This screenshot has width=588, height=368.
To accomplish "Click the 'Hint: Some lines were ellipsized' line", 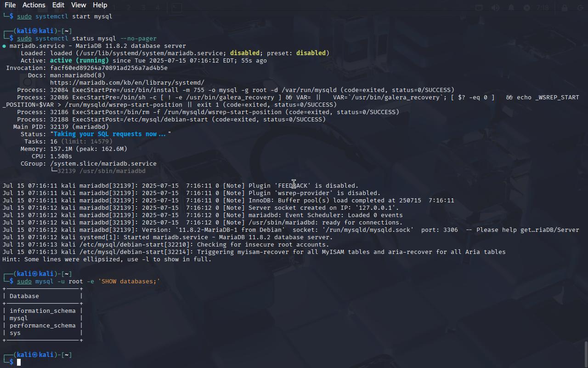I will 107,259.
